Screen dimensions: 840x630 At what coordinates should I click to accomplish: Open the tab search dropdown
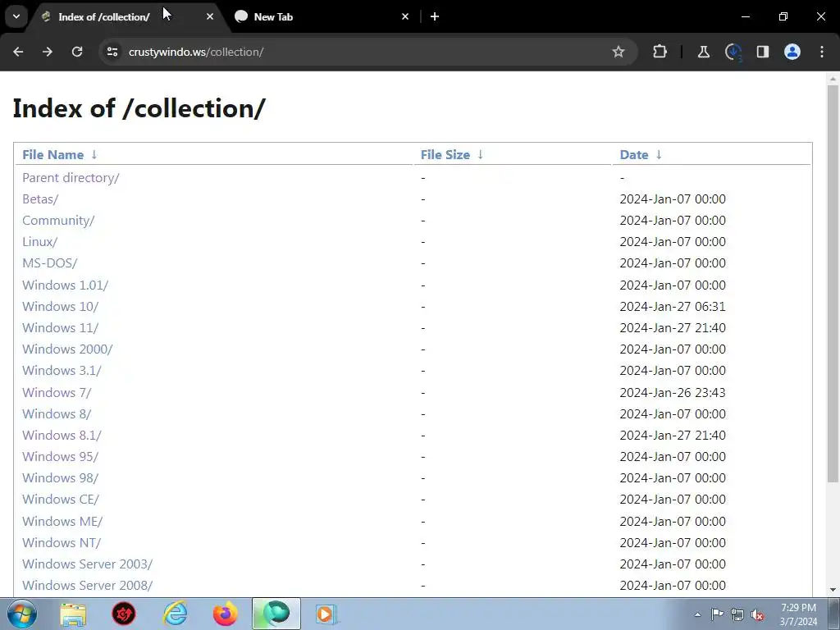pyautogui.click(x=16, y=16)
